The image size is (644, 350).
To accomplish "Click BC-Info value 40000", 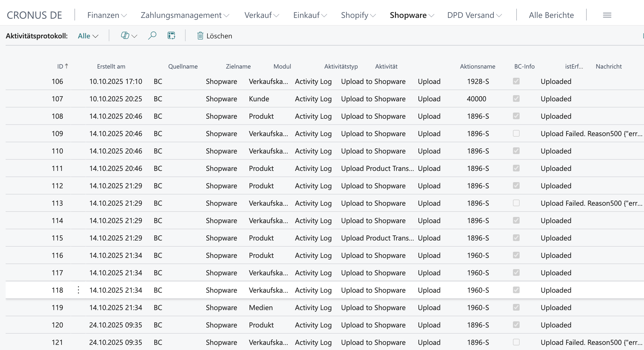I will 476,99.
